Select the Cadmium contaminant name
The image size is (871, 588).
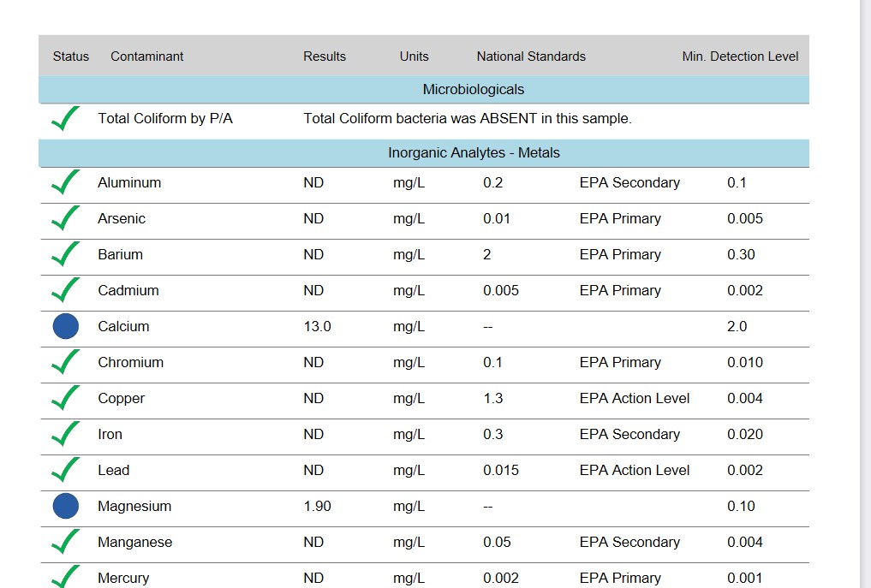click(128, 290)
